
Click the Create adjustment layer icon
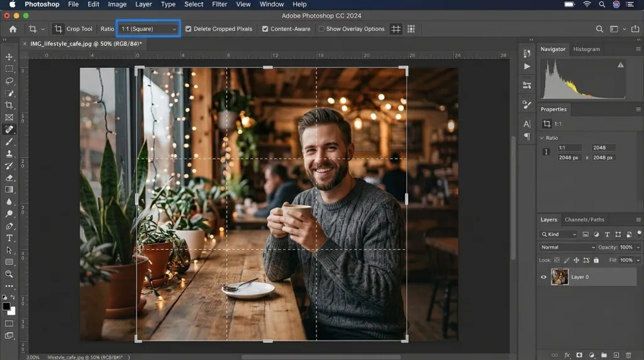pos(592,355)
